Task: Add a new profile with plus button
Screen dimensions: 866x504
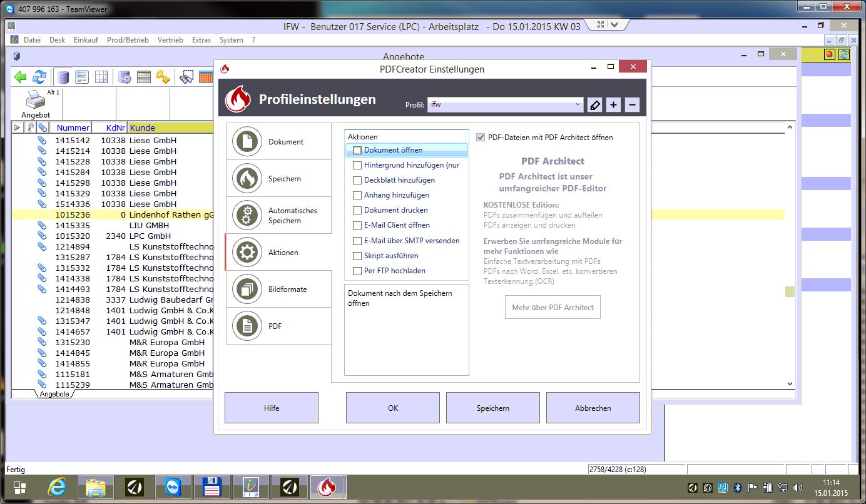Action: tap(613, 105)
